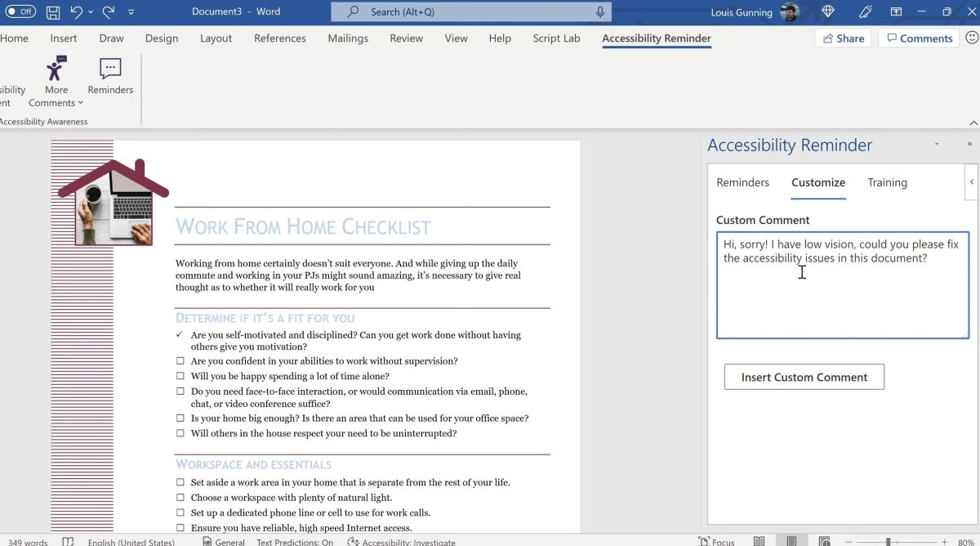Image resolution: width=980 pixels, height=546 pixels.
Task: Check box for 'Is your home big enough?'
Action: click(x=180, y=418)
